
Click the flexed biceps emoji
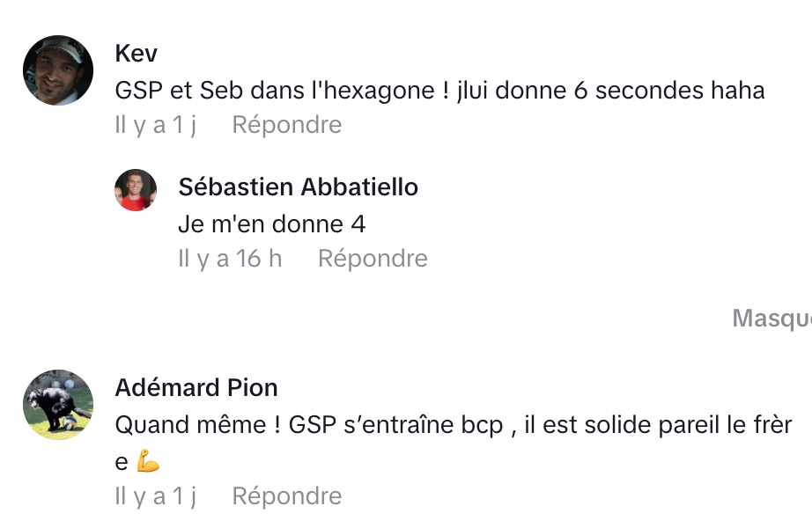148,461
